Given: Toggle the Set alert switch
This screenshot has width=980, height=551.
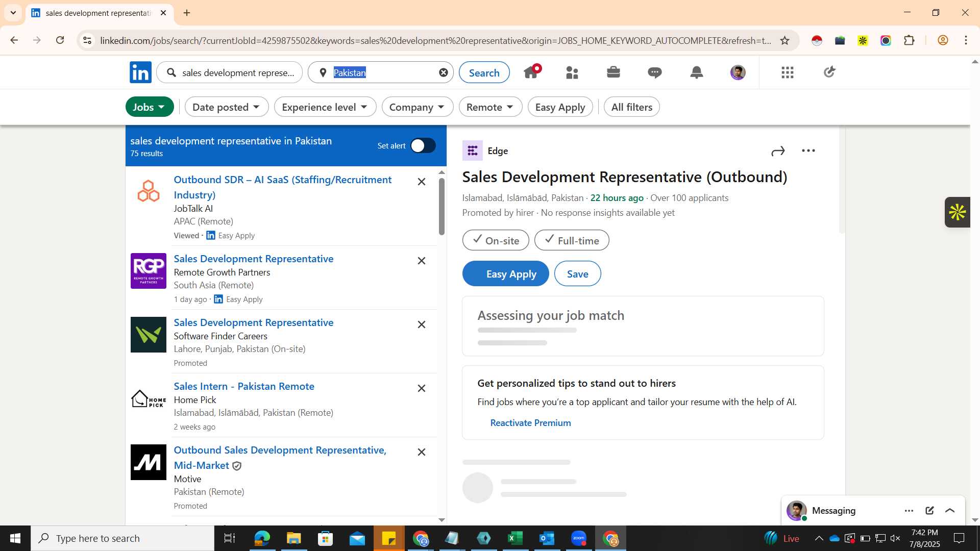Looking at the screenshot, I should pos(423,146).
